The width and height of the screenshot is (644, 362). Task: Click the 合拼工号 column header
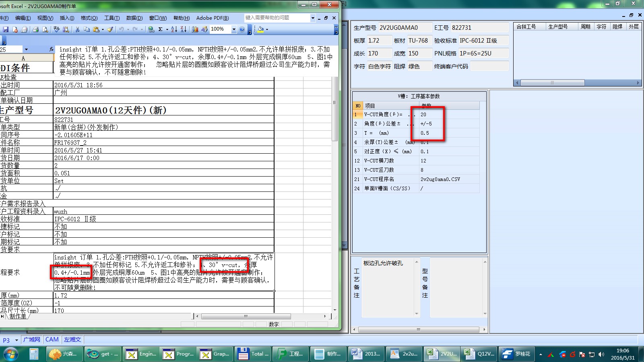click(530, 27)
